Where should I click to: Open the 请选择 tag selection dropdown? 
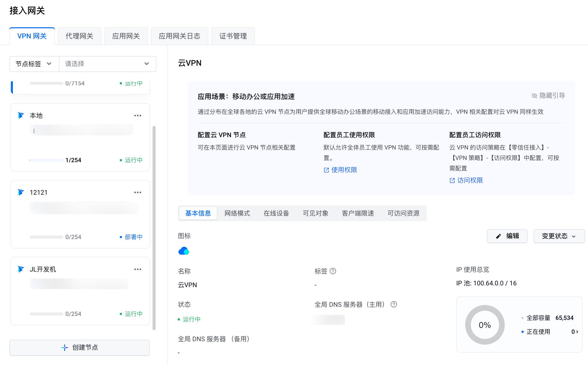(x=107, y=64)
